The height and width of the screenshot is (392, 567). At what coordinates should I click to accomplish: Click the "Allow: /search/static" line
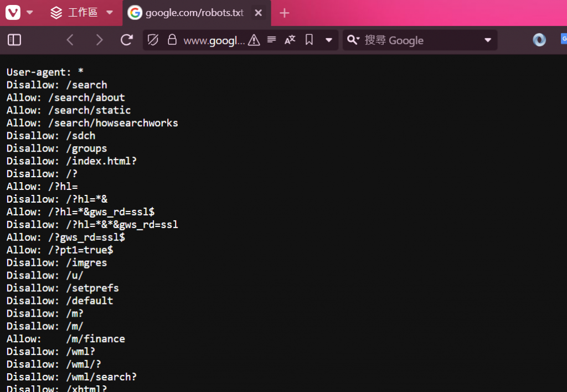click(68, 110)
